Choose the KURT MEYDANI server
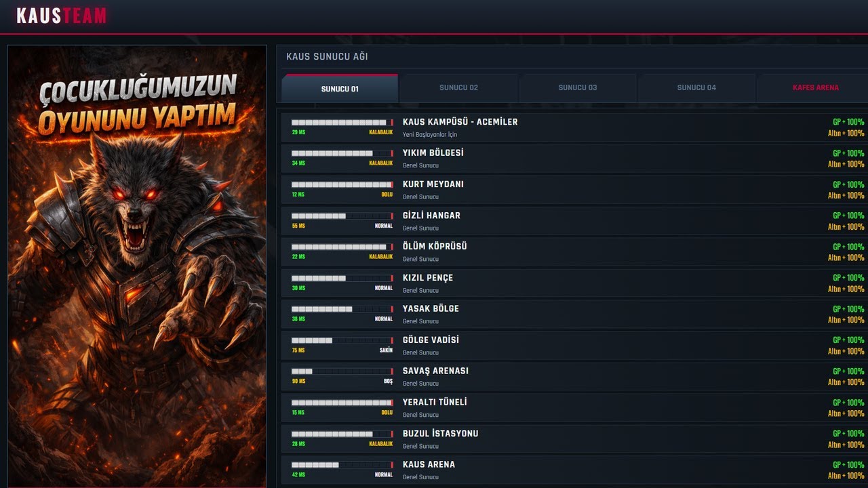868x488 pixels. [x=574, y=190]
